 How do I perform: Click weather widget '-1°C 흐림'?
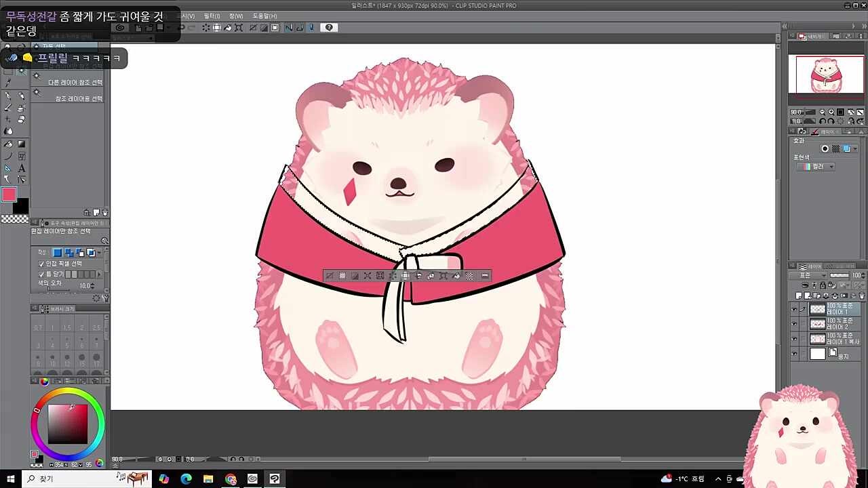684,479
